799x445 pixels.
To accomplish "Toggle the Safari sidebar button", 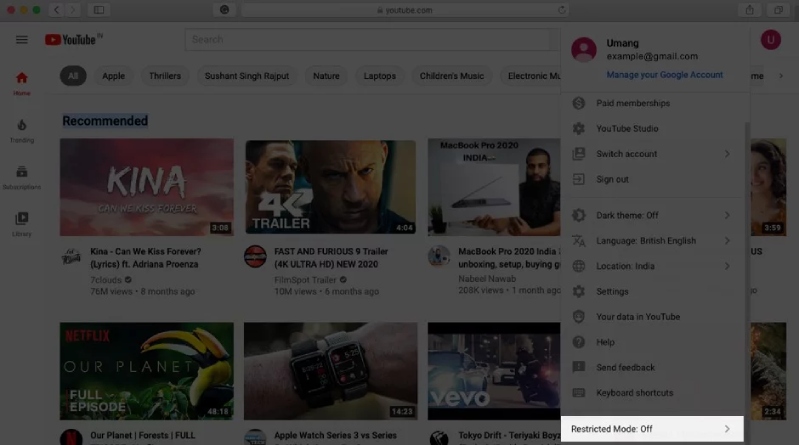I will click(99, 10).
